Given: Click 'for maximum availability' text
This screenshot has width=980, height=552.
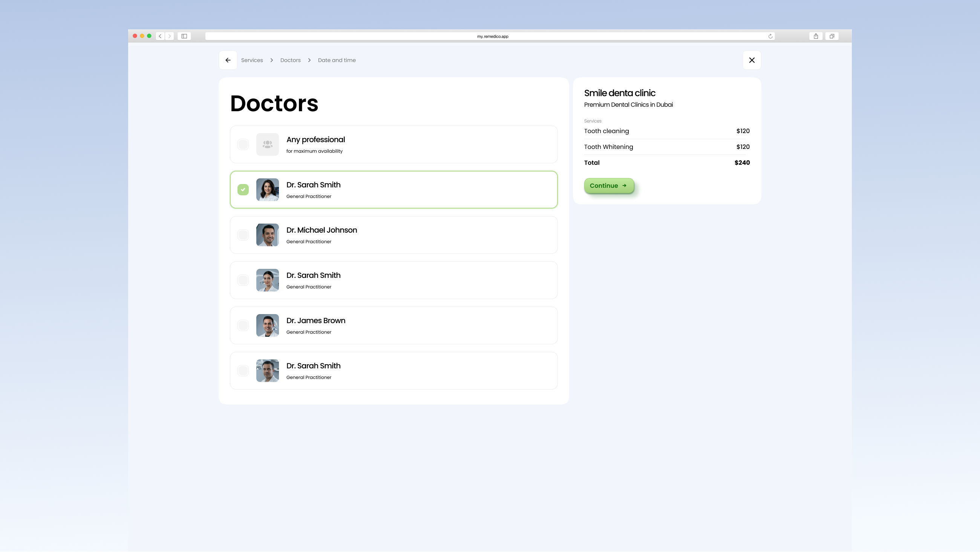Looking at the screenshot, I should point(314,151).
